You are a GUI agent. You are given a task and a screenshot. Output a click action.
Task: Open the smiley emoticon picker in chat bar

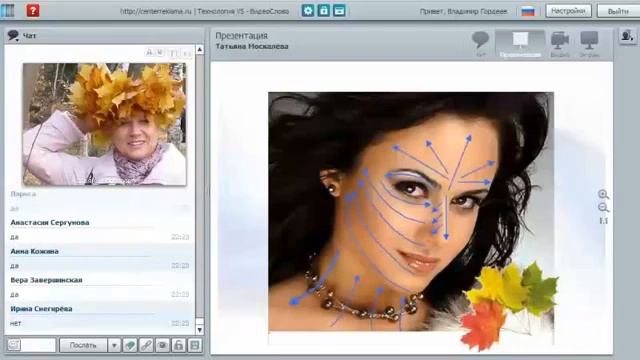[x=14, y=345]
